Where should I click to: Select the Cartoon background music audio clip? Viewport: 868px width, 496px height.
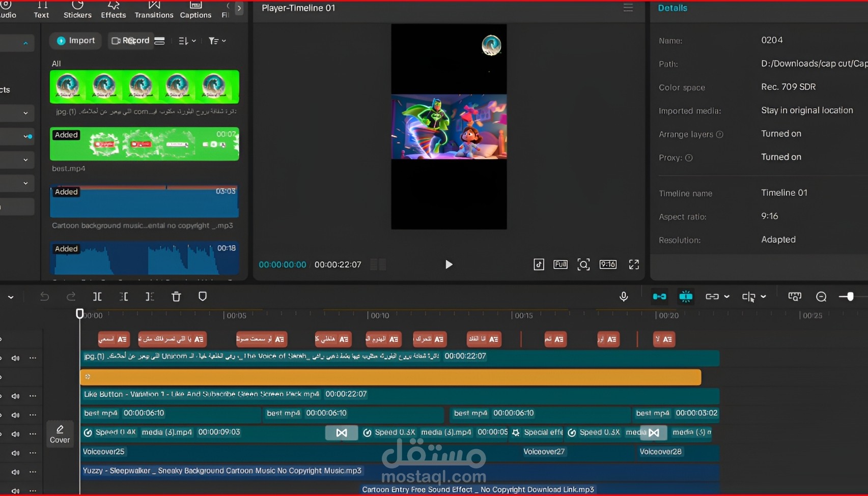(145, 201)
